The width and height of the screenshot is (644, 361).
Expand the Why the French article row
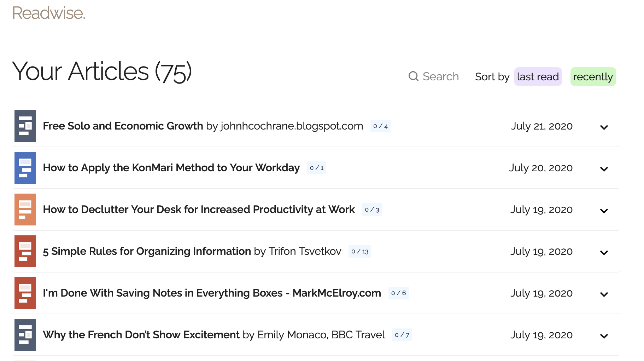pos(604,336)
